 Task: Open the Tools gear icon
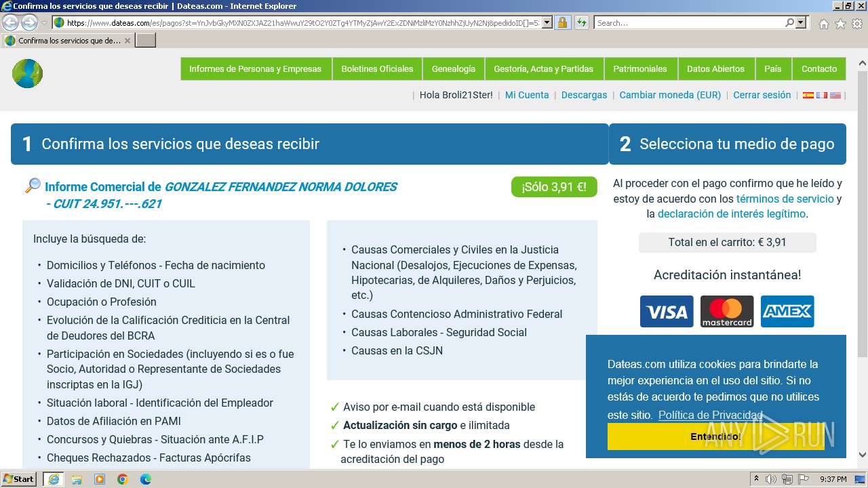(x=857, y=23)
